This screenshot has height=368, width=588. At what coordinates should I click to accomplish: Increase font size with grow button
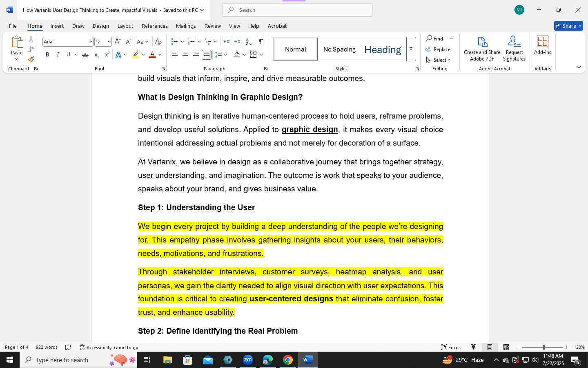click(x=118, y=42)
